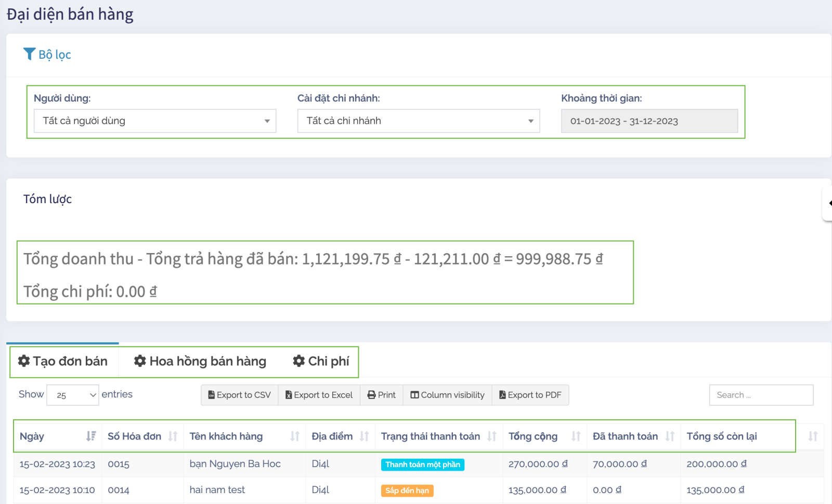Sort by Trạng thái thanh toán arrows
The height and width of the screenshot is (504, 832).
point(491,436)
